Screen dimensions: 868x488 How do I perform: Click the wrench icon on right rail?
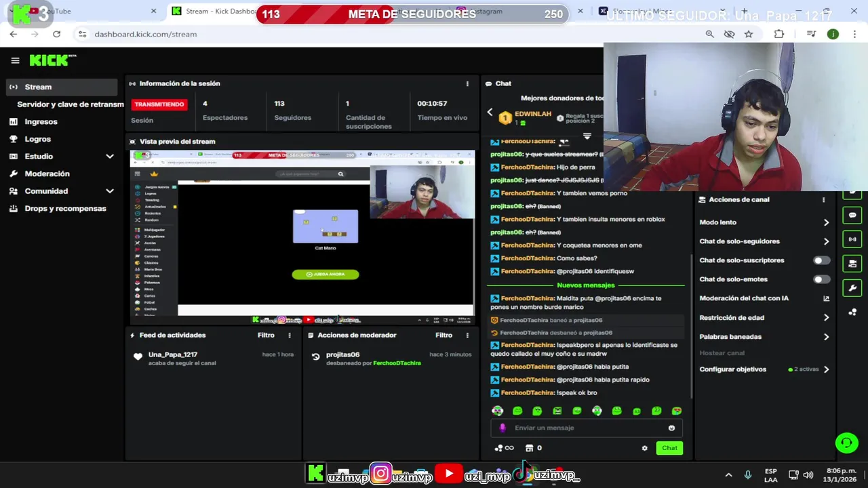coord(852,288)
